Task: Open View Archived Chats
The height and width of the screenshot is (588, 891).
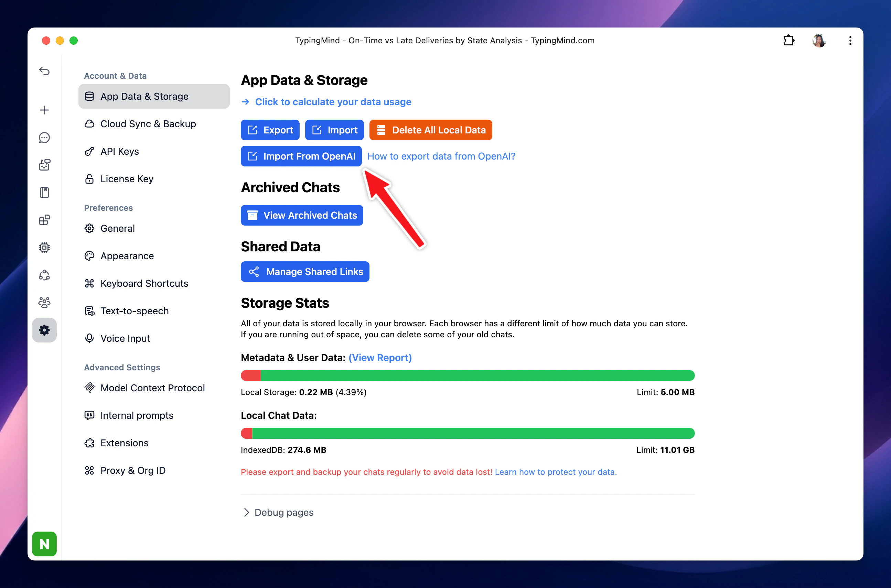Action: pos(302,215)
